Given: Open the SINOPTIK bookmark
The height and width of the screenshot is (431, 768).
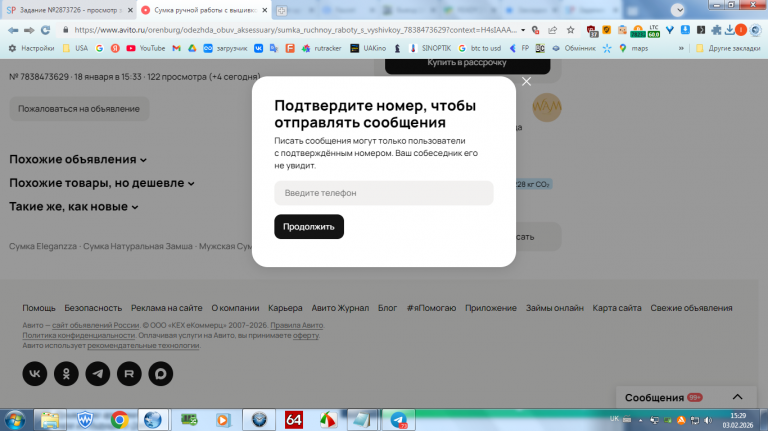Looking at the screenshot, I should pyautogui.click(x=430, y=48).
